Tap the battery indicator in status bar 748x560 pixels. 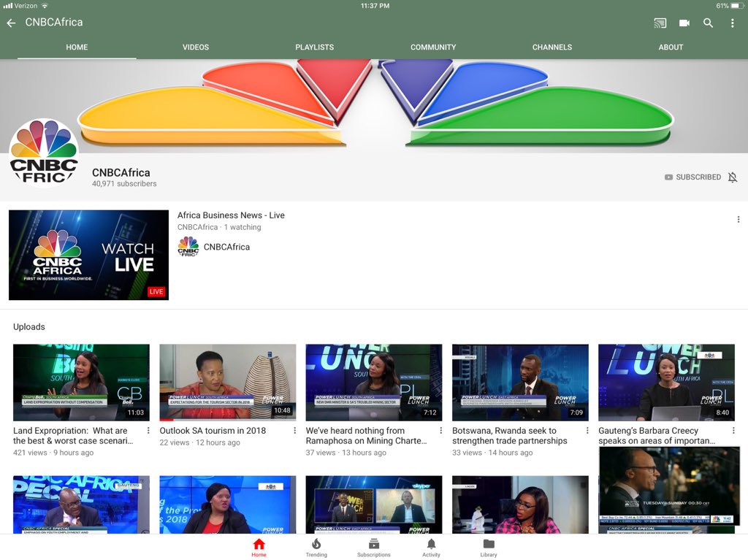click(738, 6)
